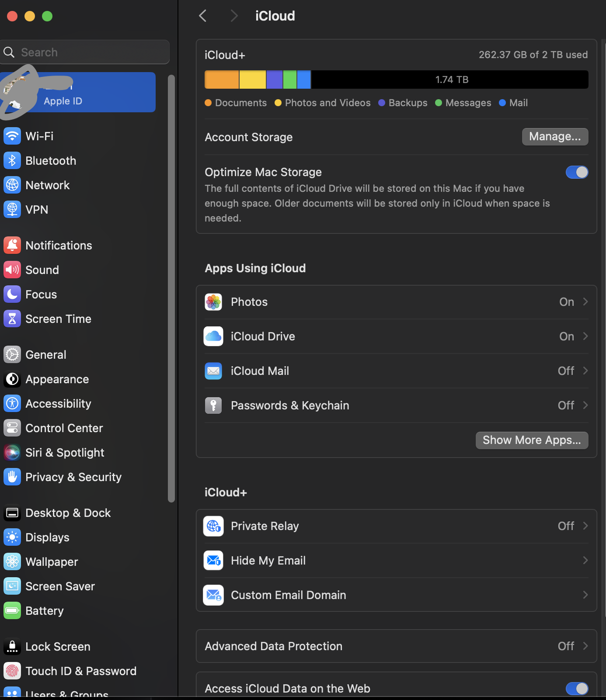The width and height of the screenshot is (606, 700).
Task: Click the blue Mail storage segment
Action: tap(304, 80)
